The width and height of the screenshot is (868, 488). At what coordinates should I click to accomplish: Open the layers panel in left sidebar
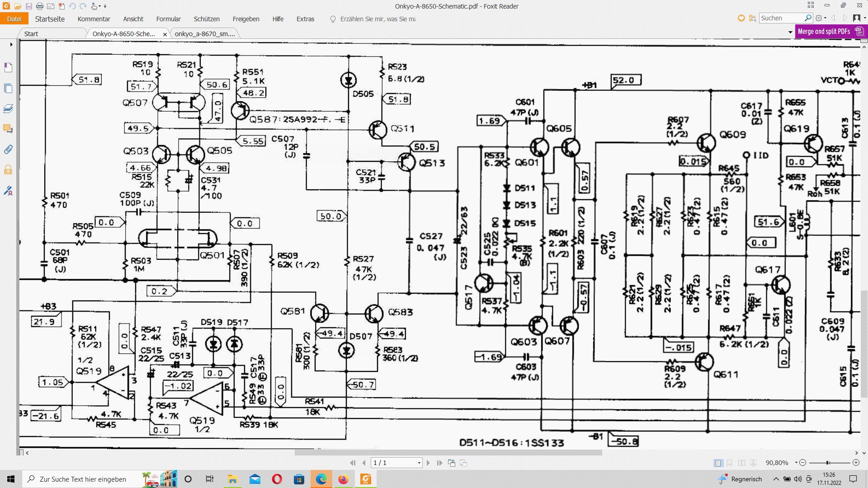pyautogui.click(x=8, y=109)
